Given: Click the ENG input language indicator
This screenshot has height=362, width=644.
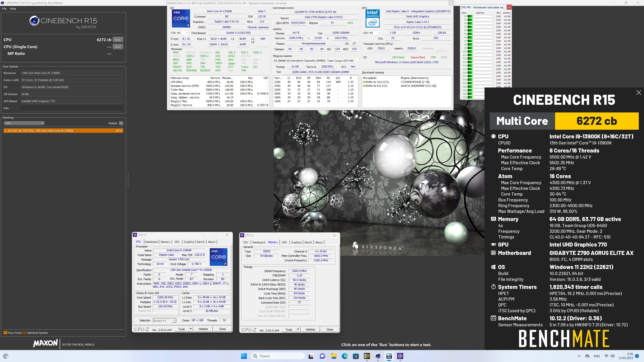Looking at the screenshot, I should click(x=597, y=356).
